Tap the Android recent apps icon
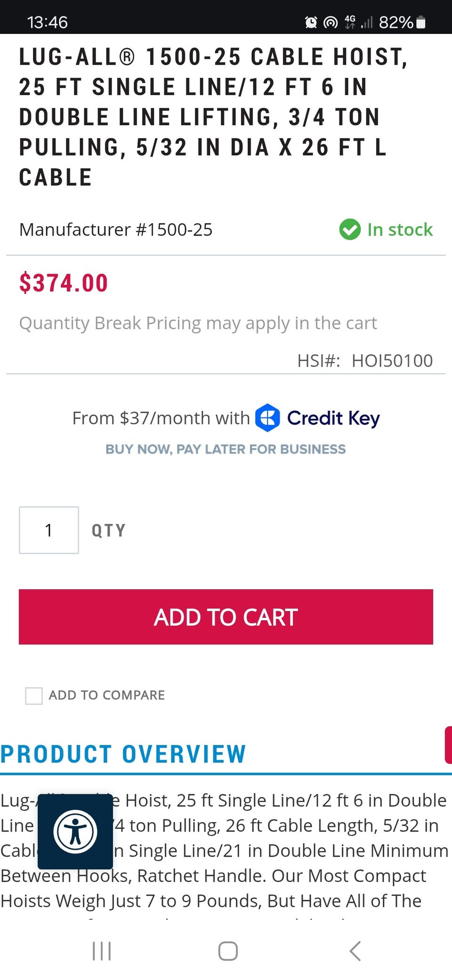The height and width of the screenshot is (980, 452). (x=102, y=951)
